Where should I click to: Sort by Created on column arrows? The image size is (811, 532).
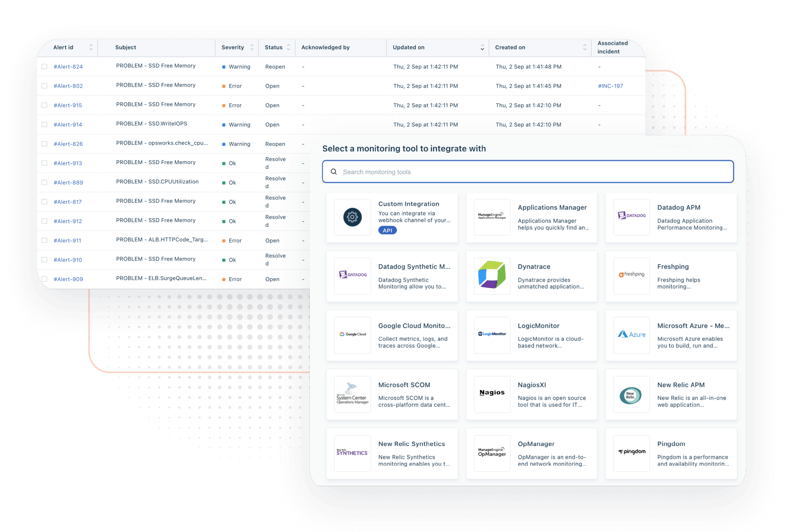pyautogui.click(x=584, y=47)
